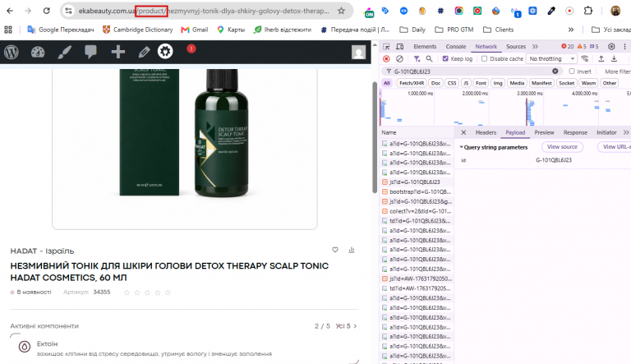The width and height of the screenshot is (631, 364).
Task: Filter requests by CSS type
Action: 452,83
